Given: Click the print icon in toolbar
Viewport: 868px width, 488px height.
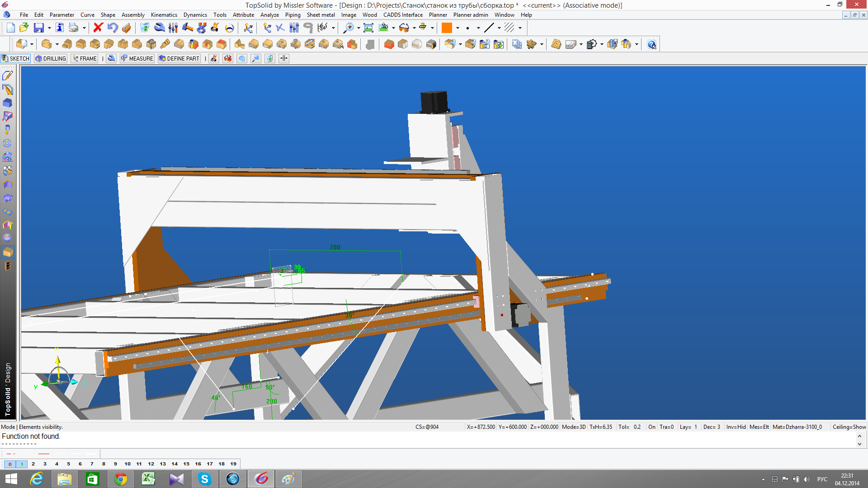Looking at the screenshot, I should coord(73,28).
